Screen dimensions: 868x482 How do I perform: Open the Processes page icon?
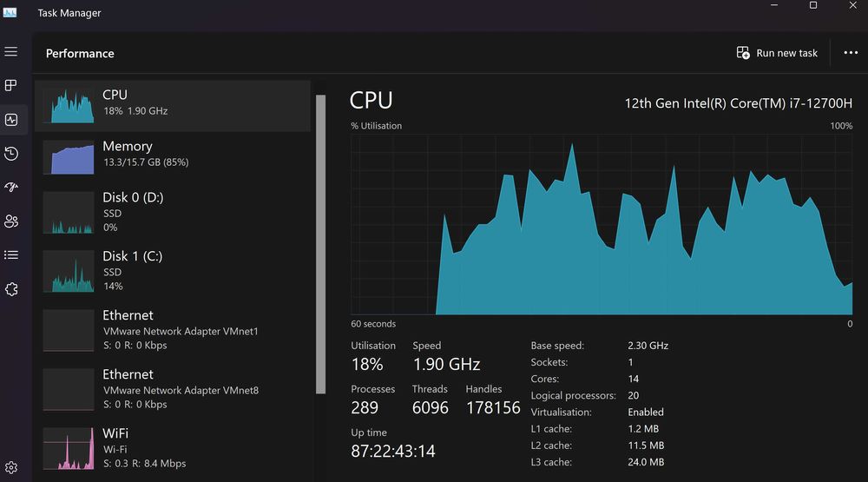pyautogui.click(x=11, y=85)
